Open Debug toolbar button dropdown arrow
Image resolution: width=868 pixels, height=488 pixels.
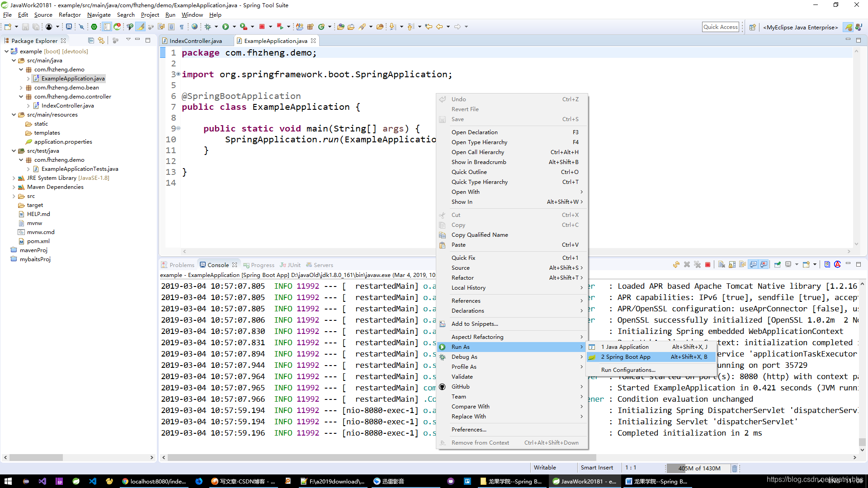(x=216, y=27)
